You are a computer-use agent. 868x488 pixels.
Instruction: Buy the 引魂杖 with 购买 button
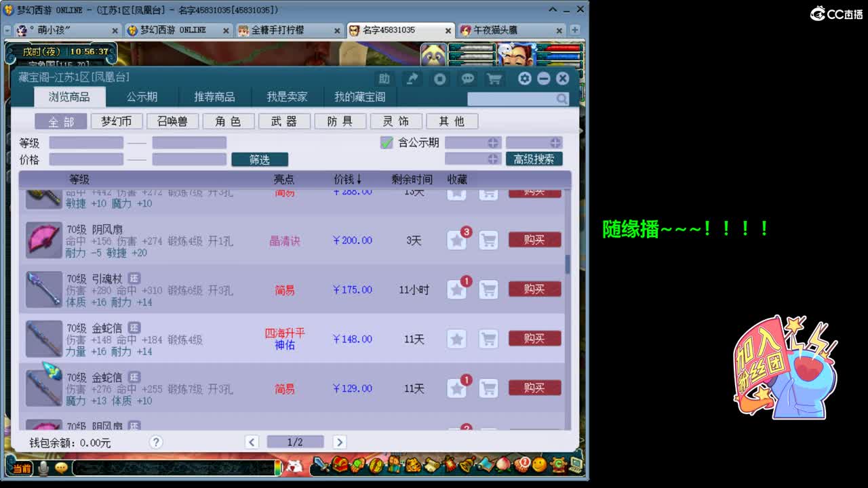point(535,289)
